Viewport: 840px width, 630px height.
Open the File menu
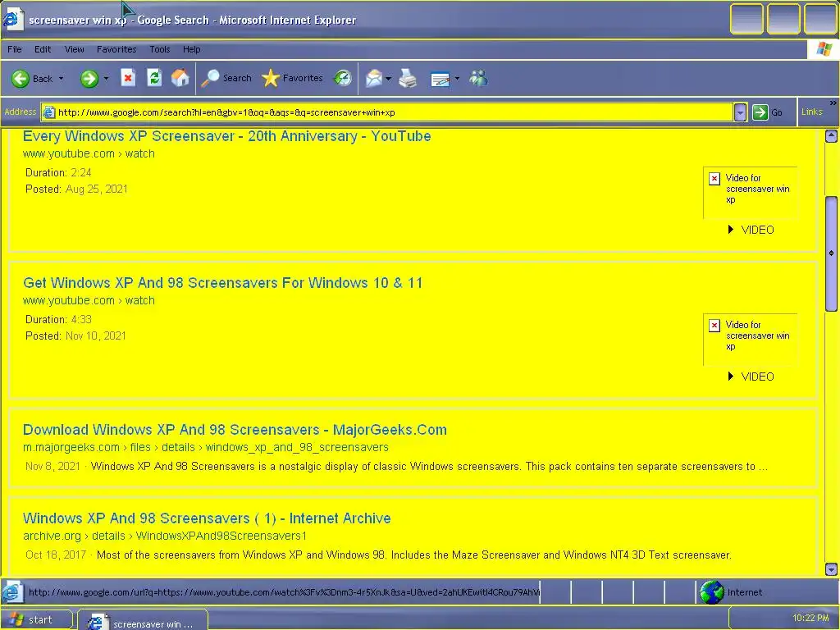pos(15,49)
